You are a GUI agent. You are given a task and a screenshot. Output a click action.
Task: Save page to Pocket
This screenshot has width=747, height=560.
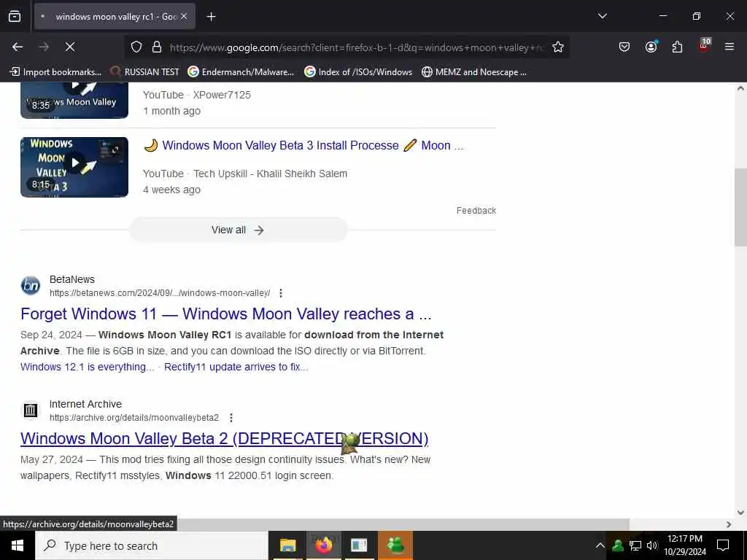(x=624, y=47)
